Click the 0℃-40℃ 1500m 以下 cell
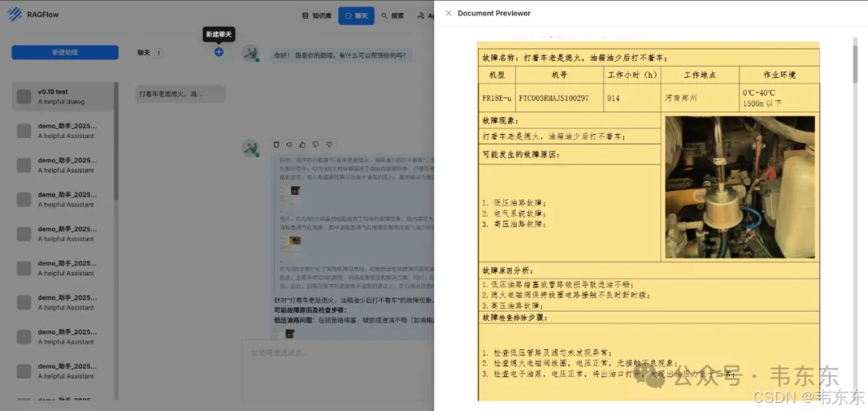Screen dimensions: 868x411 coord(779,99)
